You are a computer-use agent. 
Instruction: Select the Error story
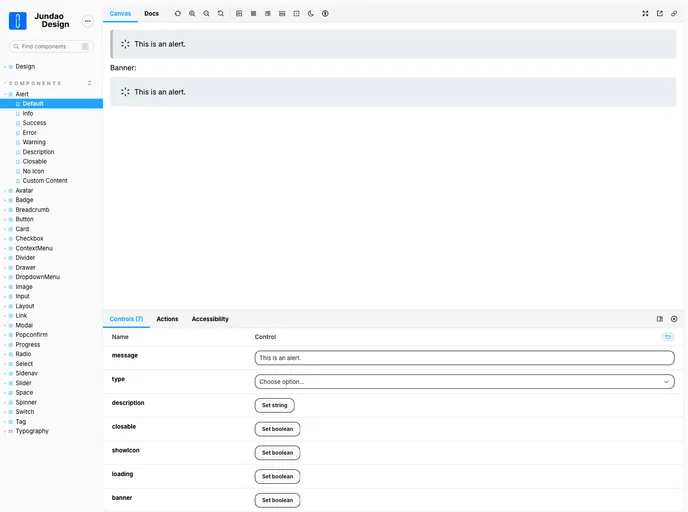click(29, 132)
